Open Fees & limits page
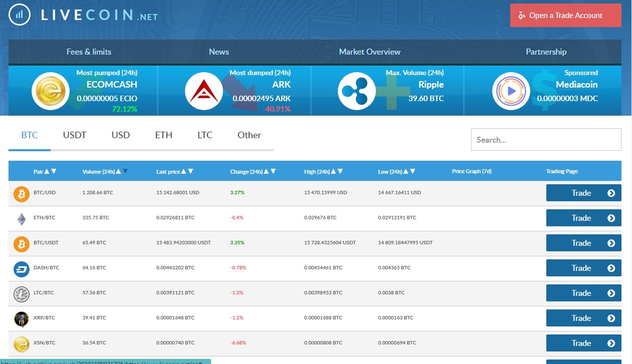632x364 pixels. pos(89,52)
